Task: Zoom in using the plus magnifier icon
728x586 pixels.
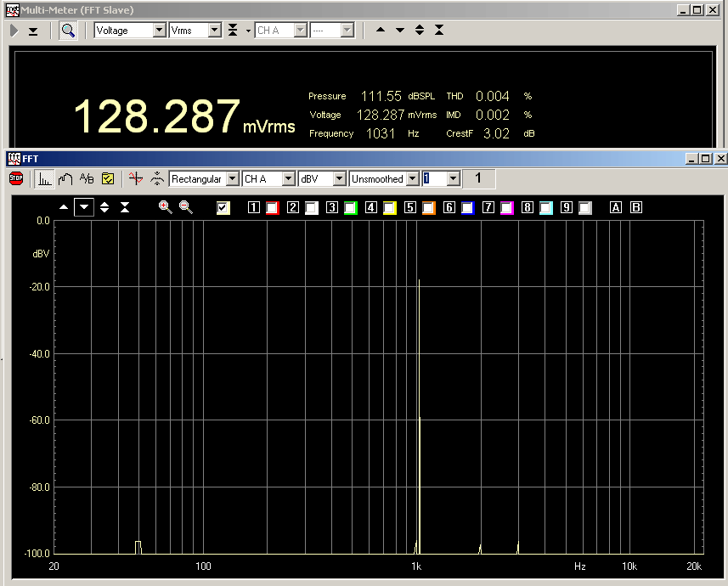Action: click(x=165, y=207)
